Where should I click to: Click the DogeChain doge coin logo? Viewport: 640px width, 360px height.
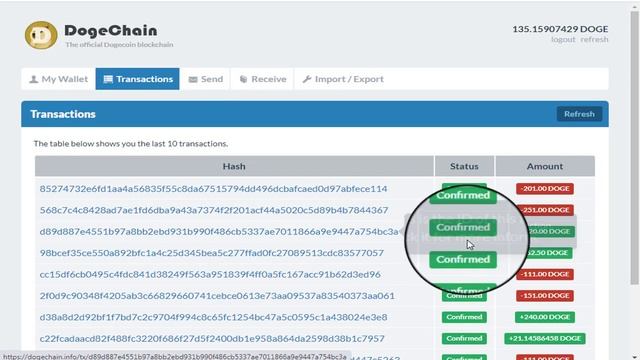pyautogui.click(x=41, y=36)
